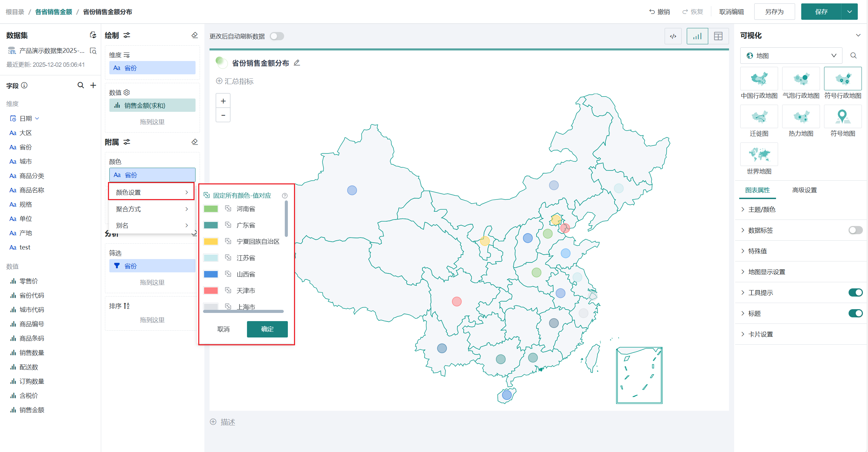868x452 pixels.
Task: Click the add field plus icon
Action: 93,85
